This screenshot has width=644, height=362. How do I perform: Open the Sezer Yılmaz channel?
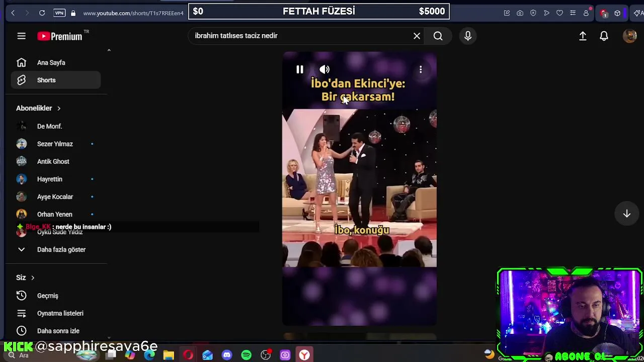pos(55,144)
